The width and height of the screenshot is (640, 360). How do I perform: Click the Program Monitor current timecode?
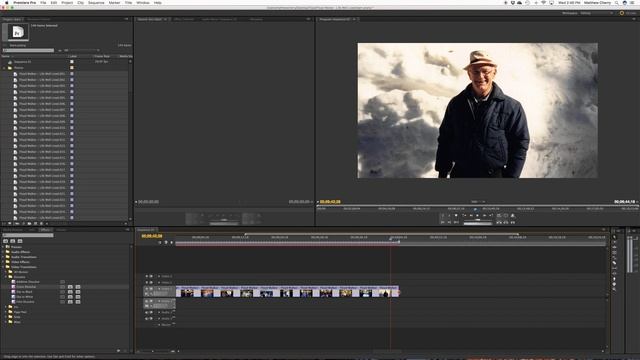click(x=330, y=202)
